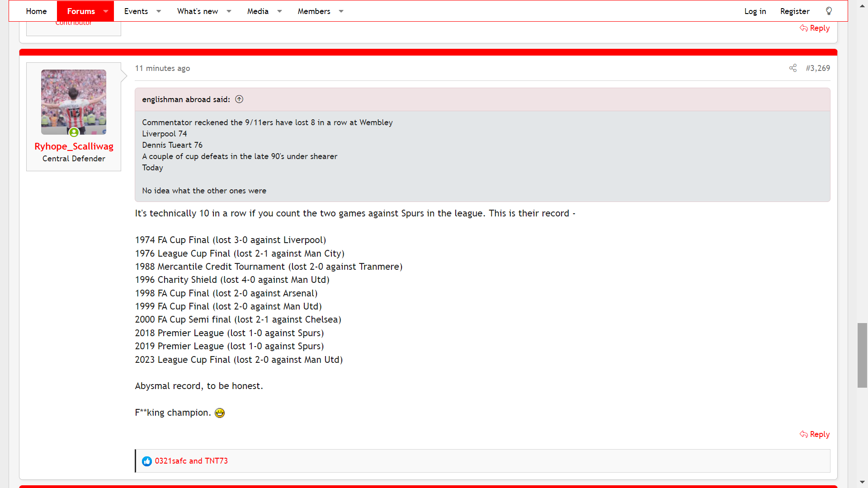Reply to Ryhope_Scalliwag's post

pos(815,434)
